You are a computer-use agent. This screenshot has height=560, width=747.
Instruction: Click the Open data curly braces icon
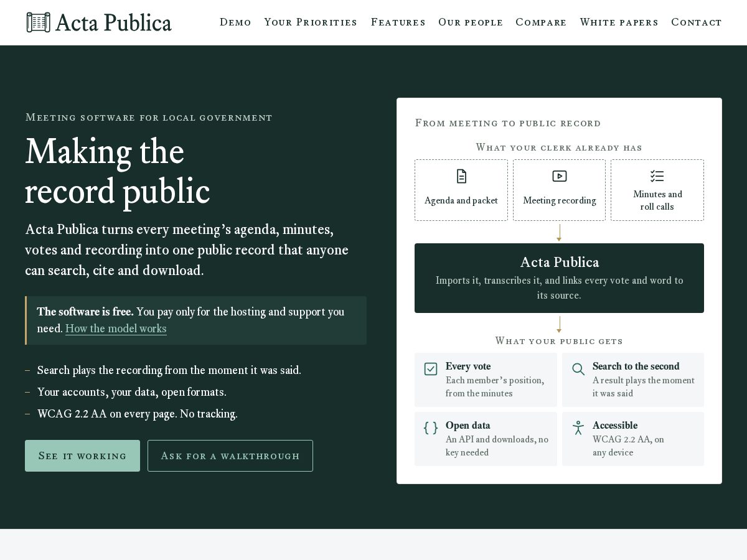point(431,428)
